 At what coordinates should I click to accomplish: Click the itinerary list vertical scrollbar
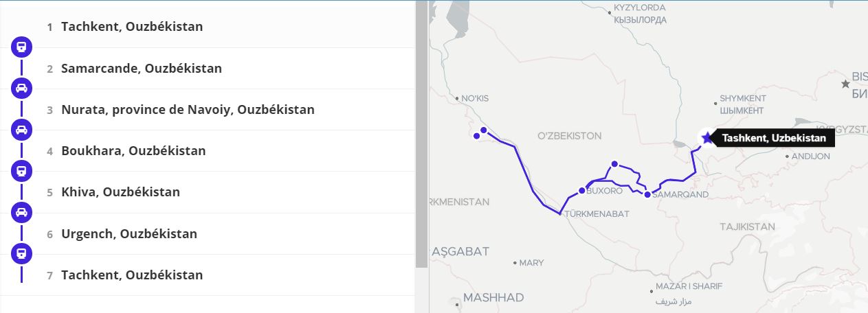click(421, 137)
